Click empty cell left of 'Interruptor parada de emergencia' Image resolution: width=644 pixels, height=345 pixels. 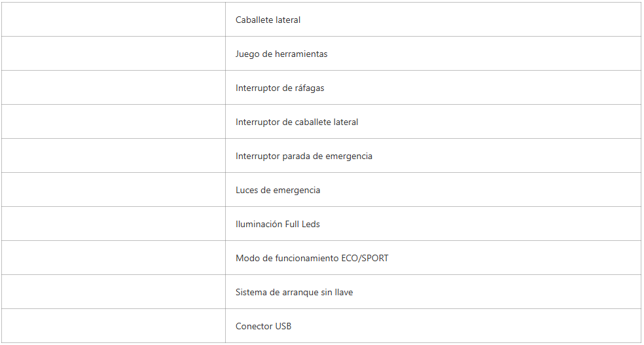coord(113,156)
